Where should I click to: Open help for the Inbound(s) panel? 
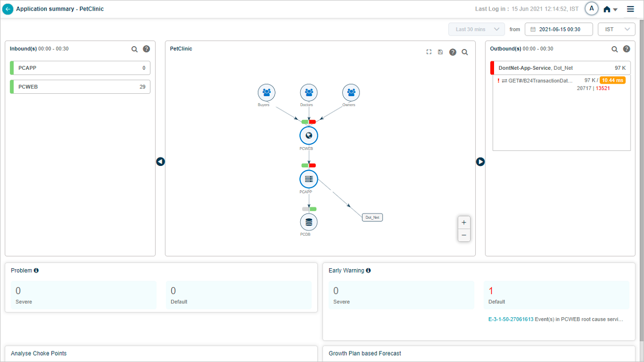pyautogui.click(x=147, y=49)
